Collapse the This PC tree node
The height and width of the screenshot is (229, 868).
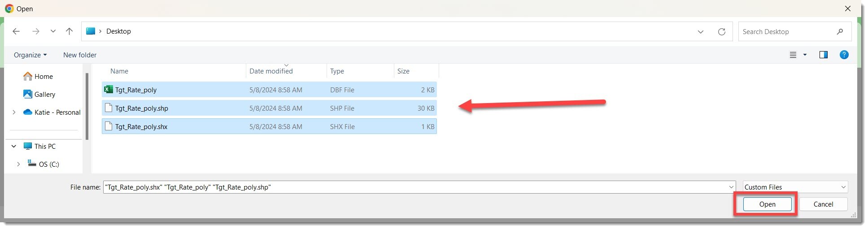[x=14, y=147]
